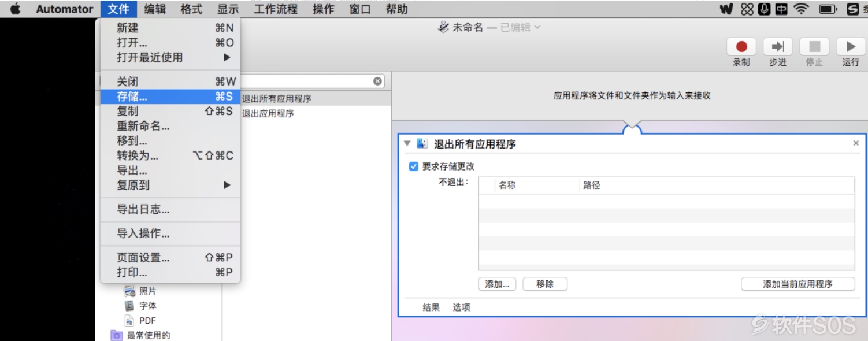Open the 帮助 menu
The image size is (868, 341).
click(x=396, y=9)
